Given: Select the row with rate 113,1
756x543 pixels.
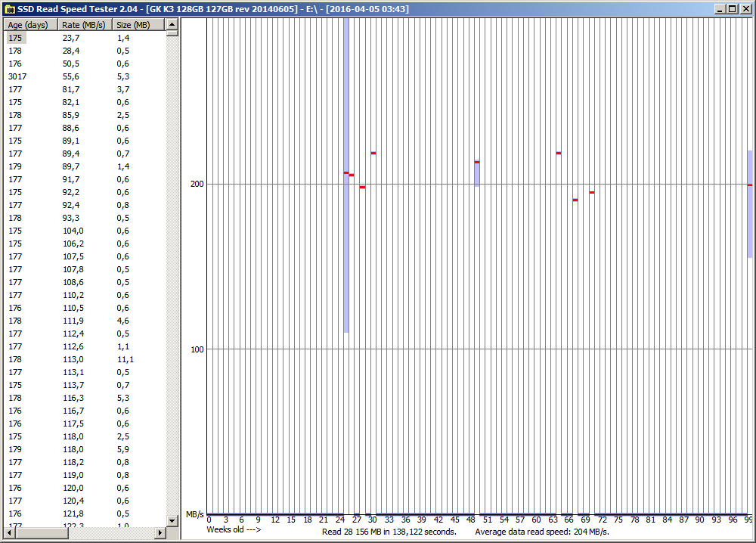Looking at the screenshot, I should (x=85, y=372).
